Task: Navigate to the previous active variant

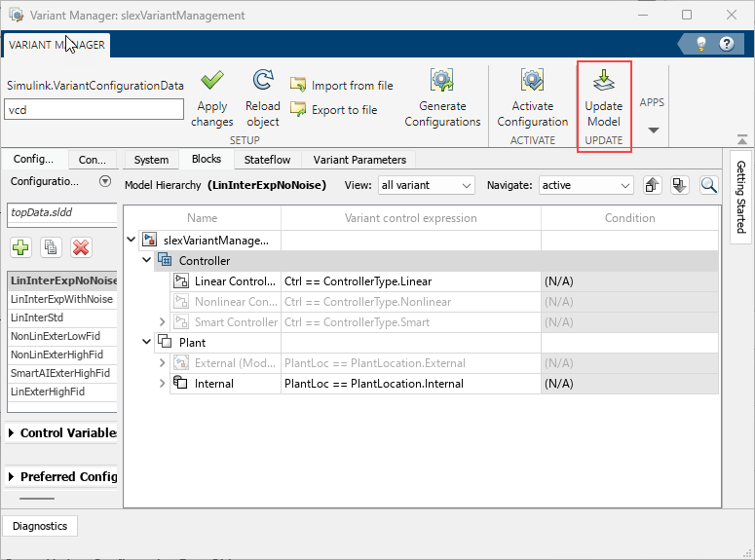Action: (x=652, y=185)
